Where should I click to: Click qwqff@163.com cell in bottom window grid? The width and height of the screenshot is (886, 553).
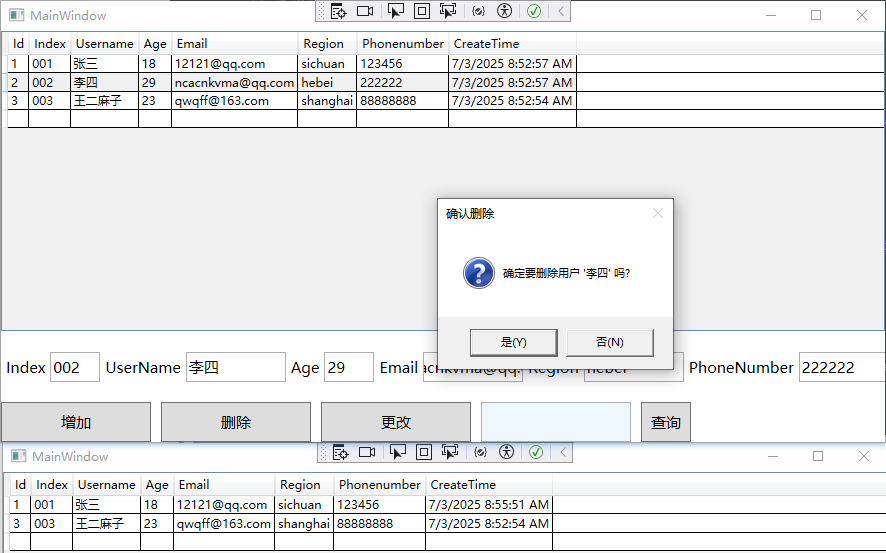tap(224, 524)
